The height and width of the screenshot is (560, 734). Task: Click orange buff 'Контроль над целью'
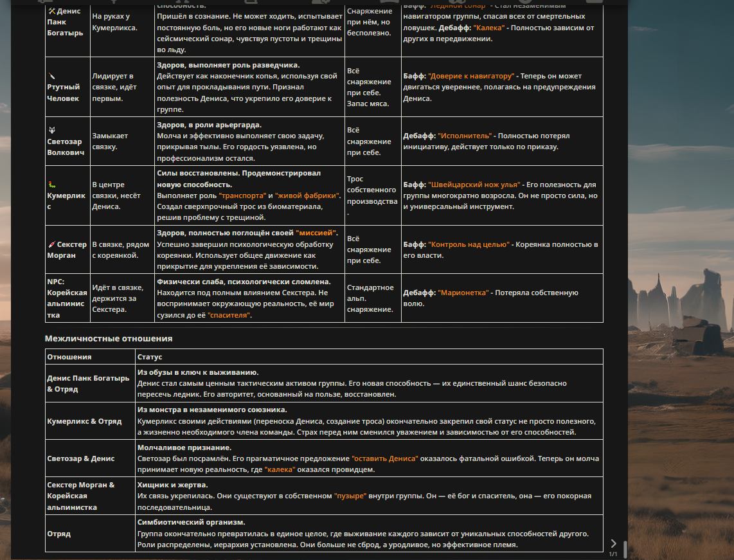(x=469, y=244)
